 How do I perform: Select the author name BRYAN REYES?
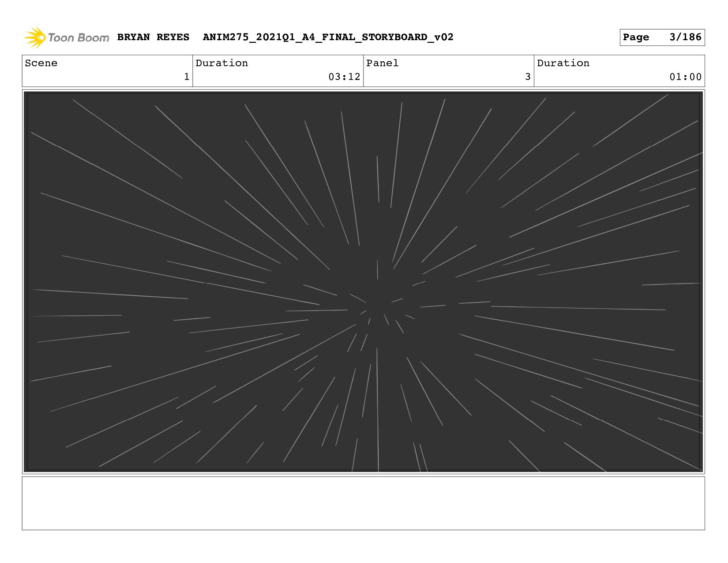tap(153, 37)
